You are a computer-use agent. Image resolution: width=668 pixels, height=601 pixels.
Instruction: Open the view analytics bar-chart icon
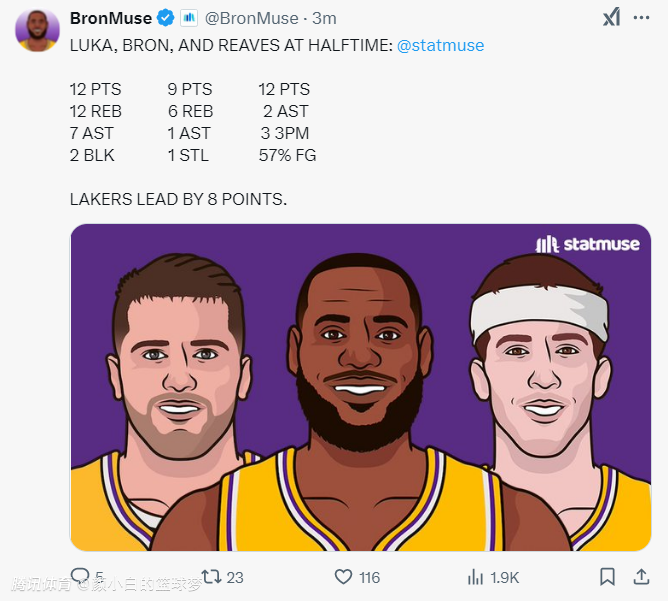[x=476, y=577]
